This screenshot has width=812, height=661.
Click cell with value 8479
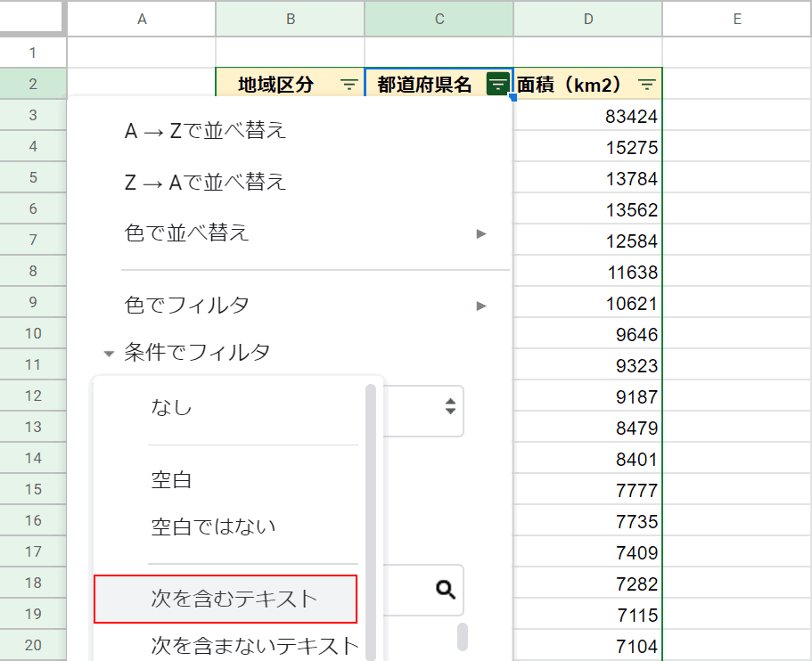click(588, 427)
